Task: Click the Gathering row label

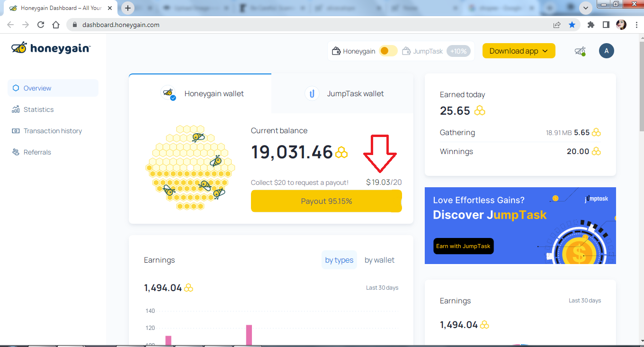Action: [457, 133]
